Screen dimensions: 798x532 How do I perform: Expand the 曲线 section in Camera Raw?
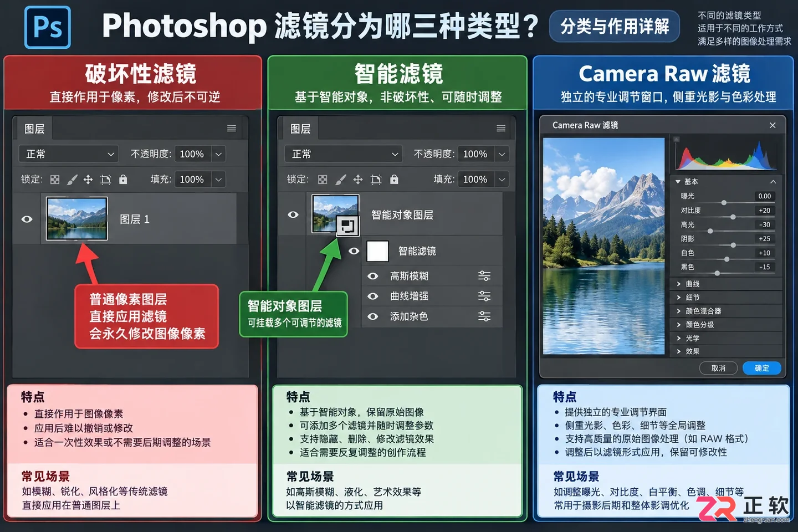pos(678,284)
